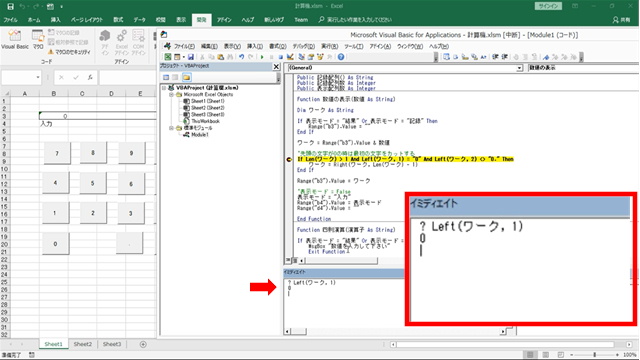Click View Code icon in the Project panel
The image size is (640, 360).
166,77
